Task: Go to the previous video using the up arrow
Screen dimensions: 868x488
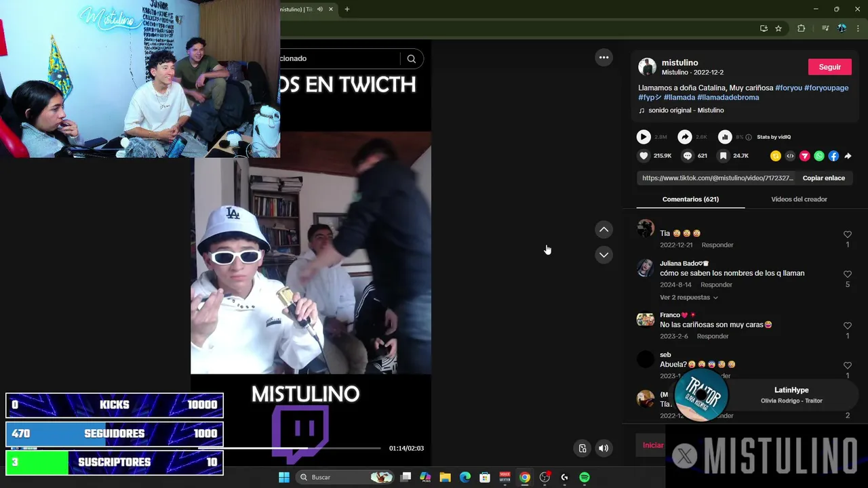Action: pos(604,230)
